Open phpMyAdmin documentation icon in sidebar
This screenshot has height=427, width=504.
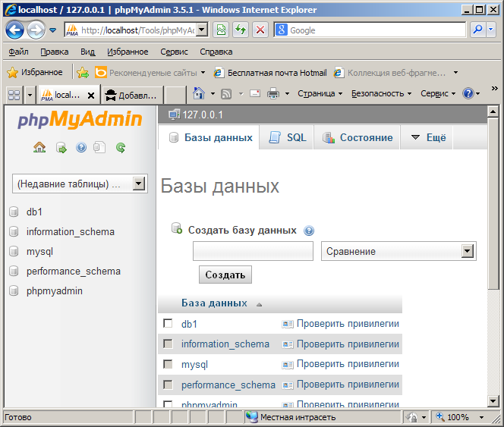pos(81,147)
